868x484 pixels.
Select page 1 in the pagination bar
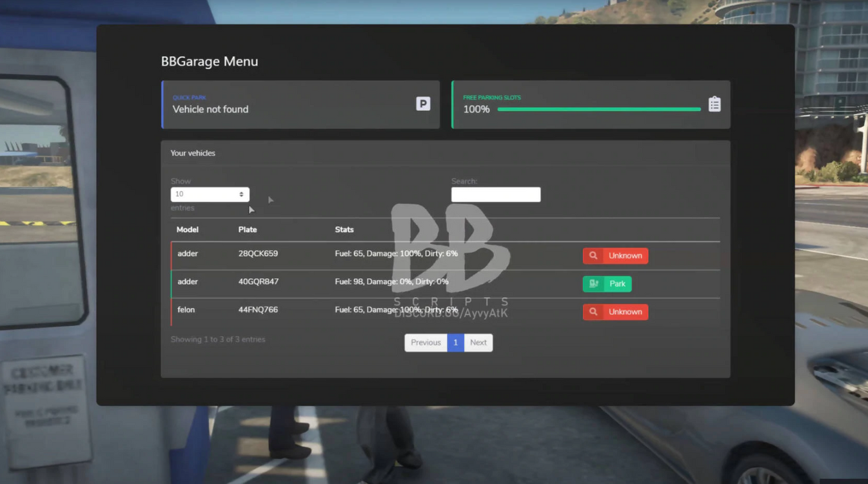[455, 342]
